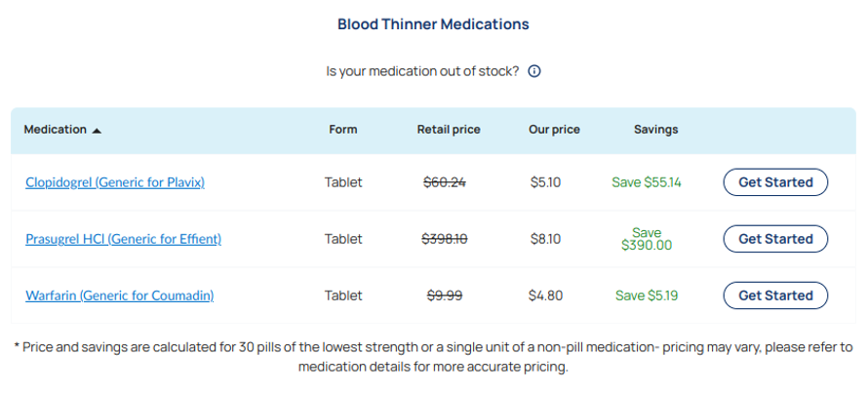Screen dimensions: 868x393
Task: Click the Save $5.19 savings text
Action: pyautogui.click(x=647, y=295)
